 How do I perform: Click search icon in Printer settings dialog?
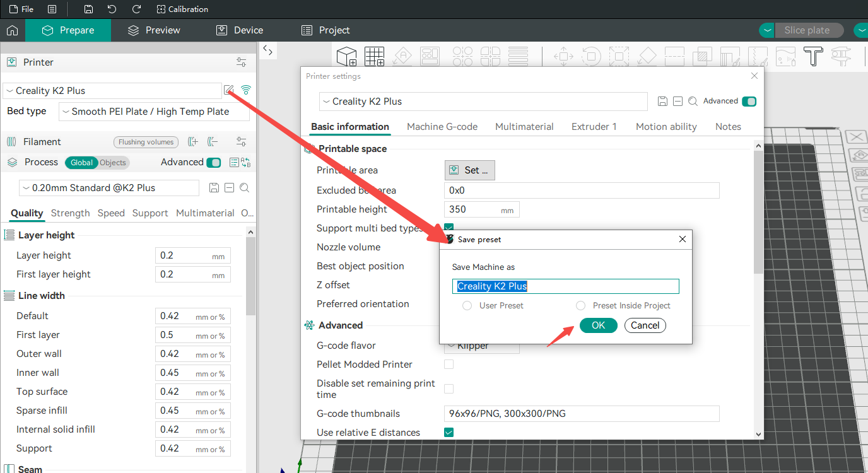coord(693,101)
